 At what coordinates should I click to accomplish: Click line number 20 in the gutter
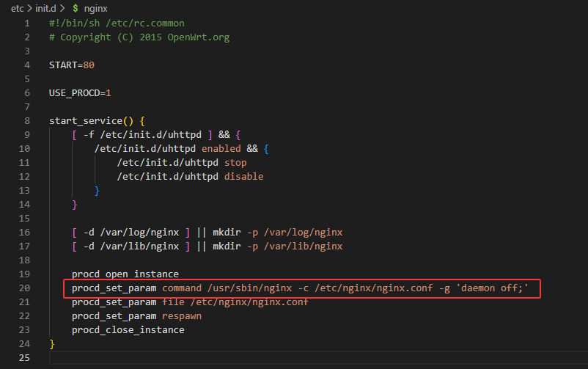click(24, 288)
